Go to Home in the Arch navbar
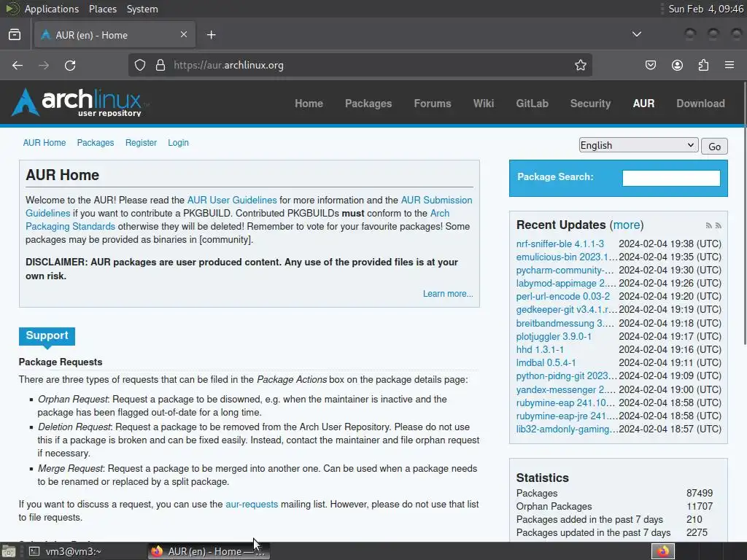 (309, 104)
